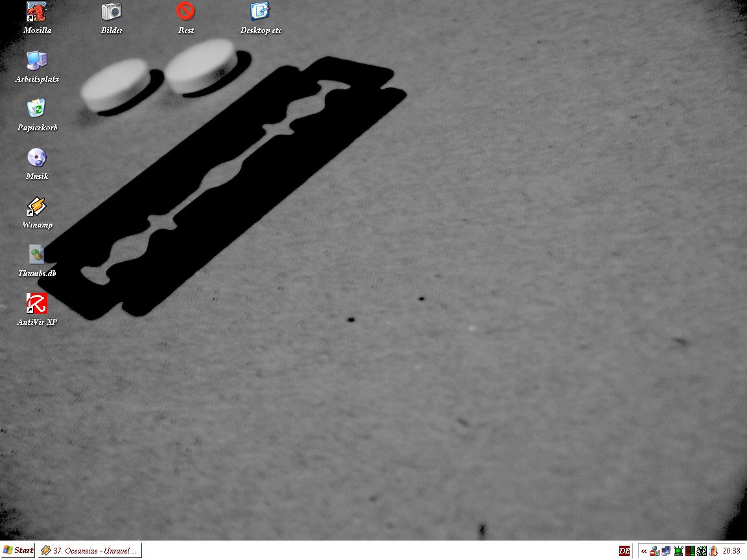
Task: Open the network connection tray icon
Action: tap(666, 551)
